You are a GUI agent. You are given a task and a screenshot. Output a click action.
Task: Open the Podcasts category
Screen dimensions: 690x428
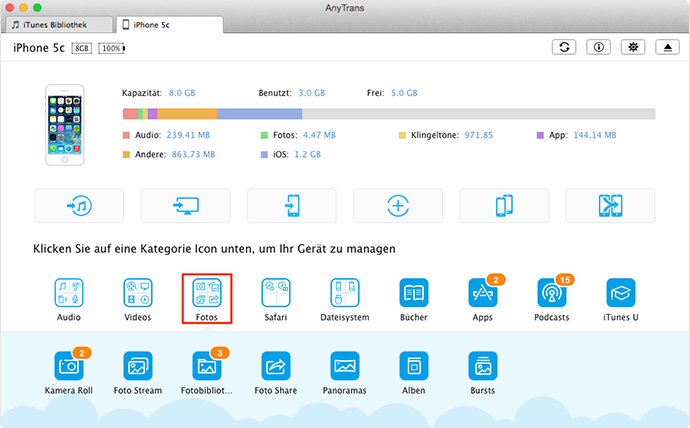[552, 293]
